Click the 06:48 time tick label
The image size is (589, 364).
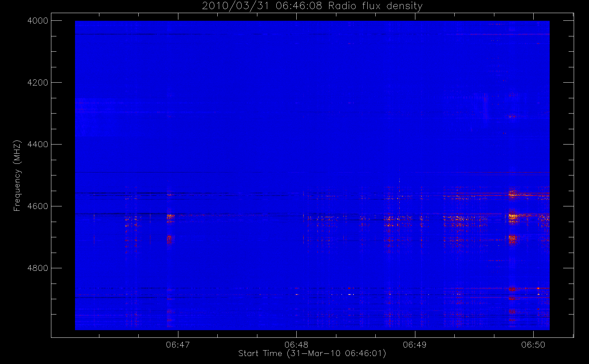point(296,345)
